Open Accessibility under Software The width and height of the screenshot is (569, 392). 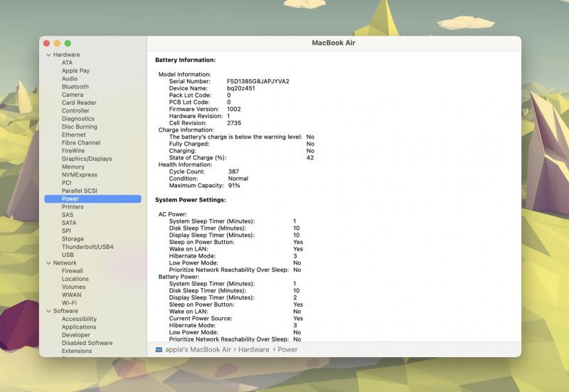(x=79, y=319)
